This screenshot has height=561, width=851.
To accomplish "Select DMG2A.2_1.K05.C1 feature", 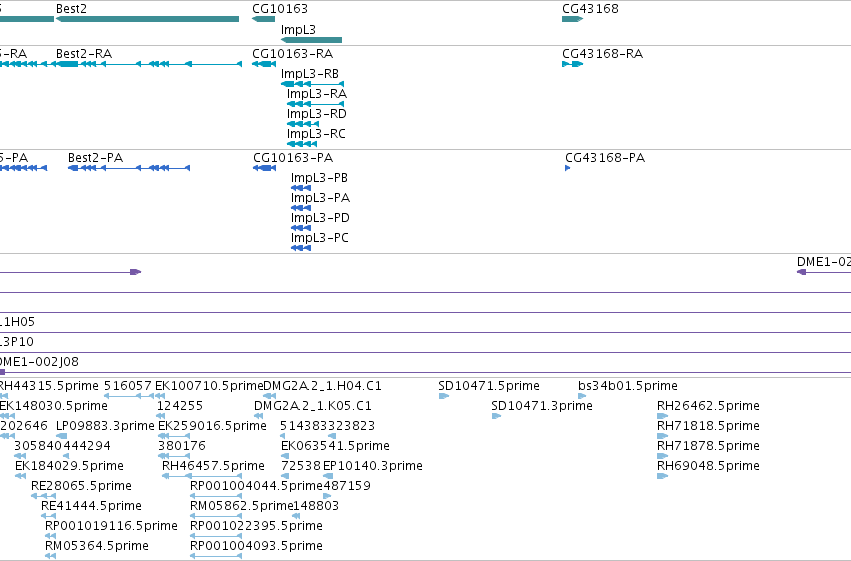I will pyautogui.click(x=258, y=416).
